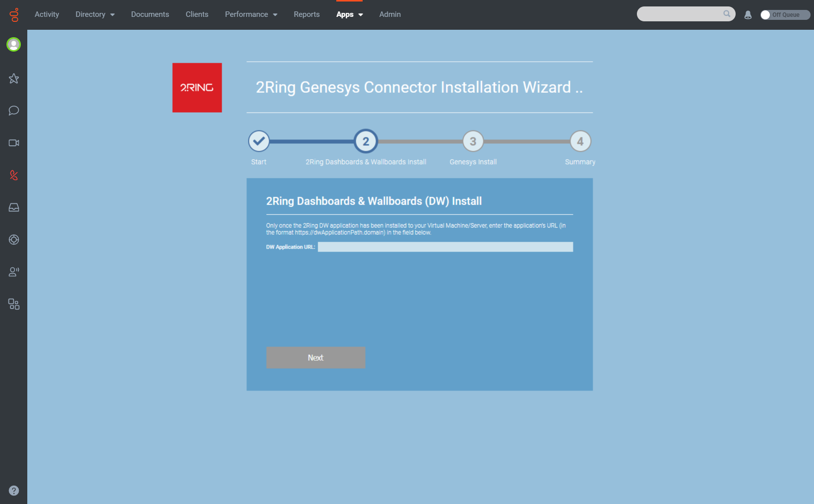This screenshot has height=504, width=814.
Task: Open the apps grid icon in sidebar
Action: pyautogui.click(x=13, y=304)
